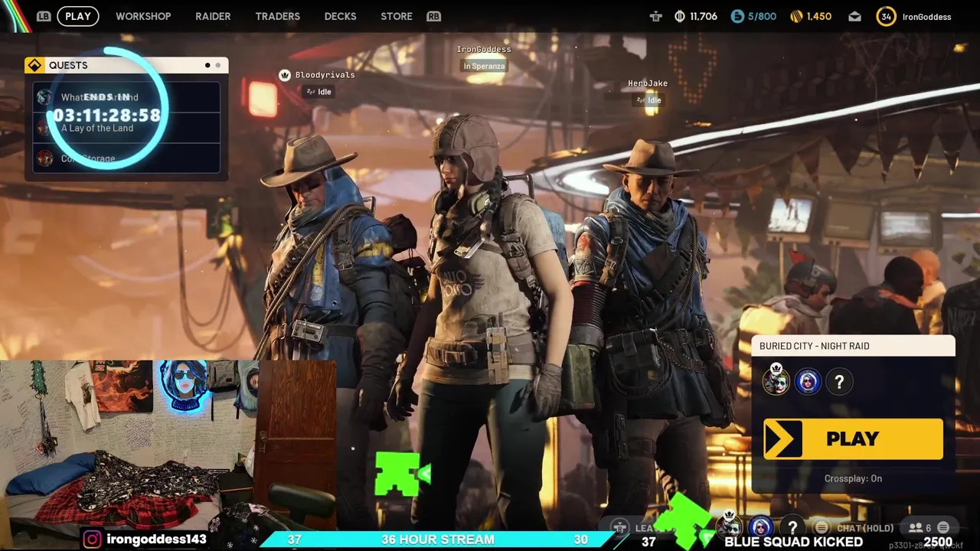This screenshot has height=551, width=980.
Task: Click the 1,450 token balance
Action: click(819, 16)
